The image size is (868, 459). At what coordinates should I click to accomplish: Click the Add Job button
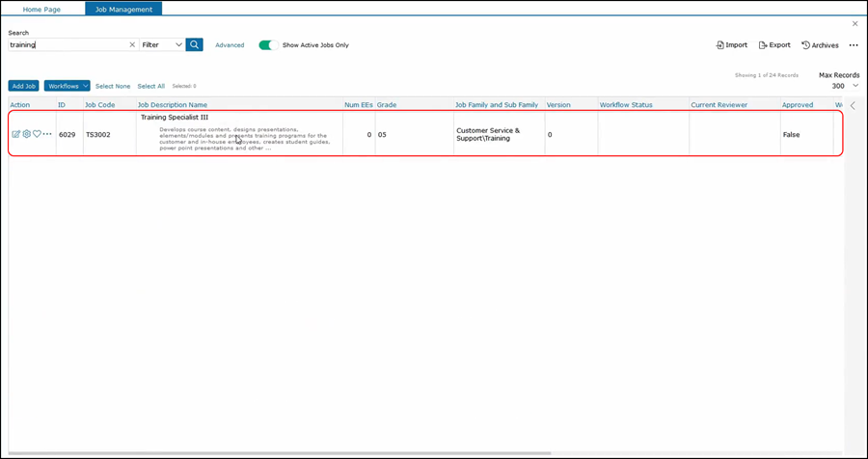[23, 86]
